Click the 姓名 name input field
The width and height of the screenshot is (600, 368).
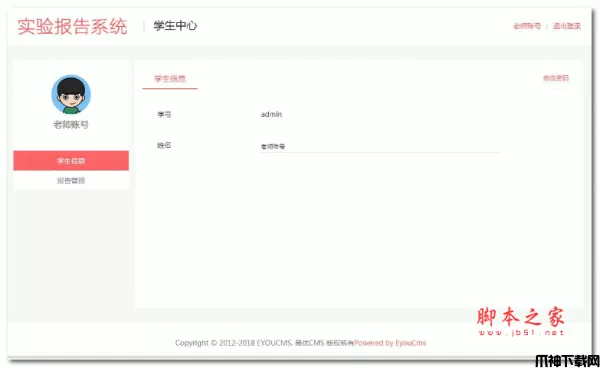pos(380,146)
